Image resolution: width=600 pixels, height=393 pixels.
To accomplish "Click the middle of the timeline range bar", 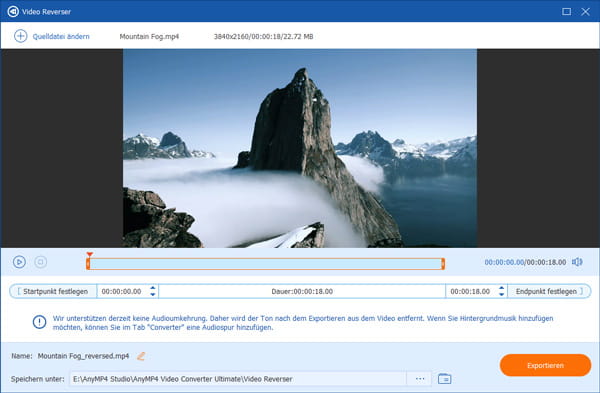I will point(266,264).
